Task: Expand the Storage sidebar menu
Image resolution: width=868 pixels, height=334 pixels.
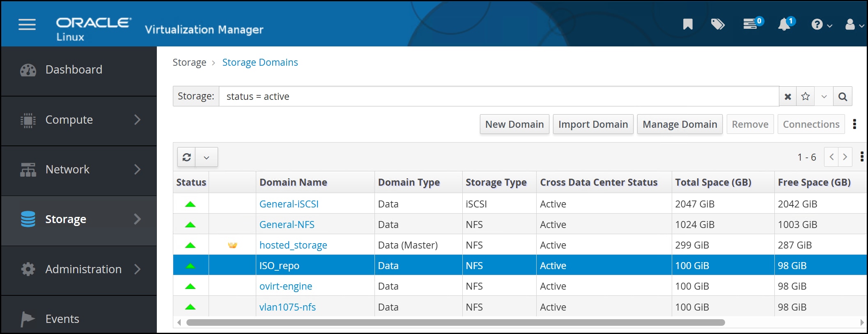Action: 79,220
